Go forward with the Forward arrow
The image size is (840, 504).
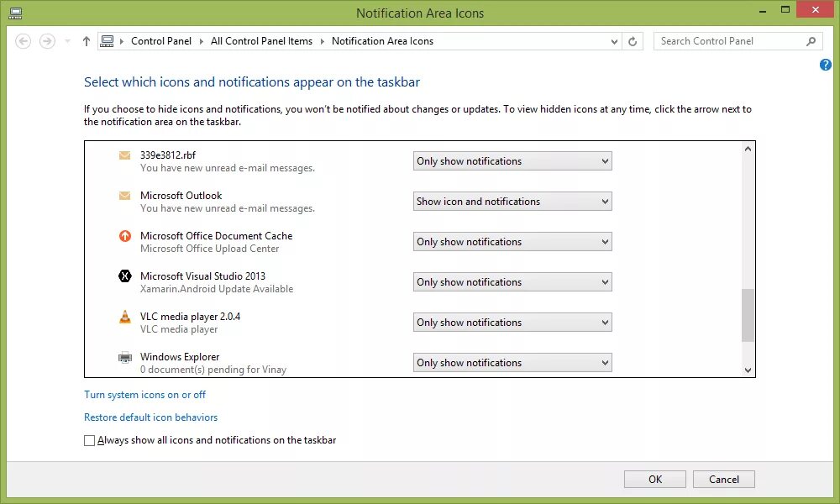[47, 41]
